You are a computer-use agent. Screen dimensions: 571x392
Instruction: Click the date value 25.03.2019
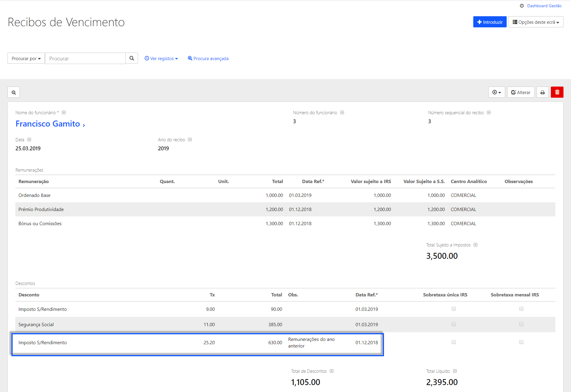28,148
